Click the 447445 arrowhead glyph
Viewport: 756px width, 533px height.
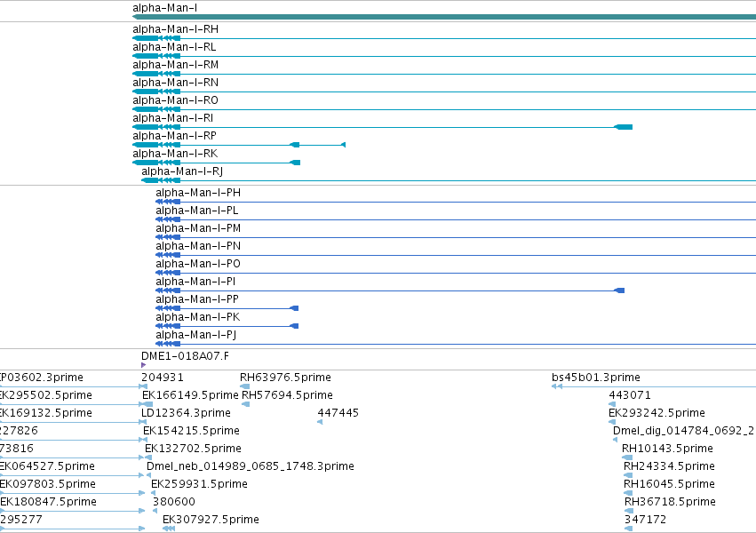(x=320, y=422)
